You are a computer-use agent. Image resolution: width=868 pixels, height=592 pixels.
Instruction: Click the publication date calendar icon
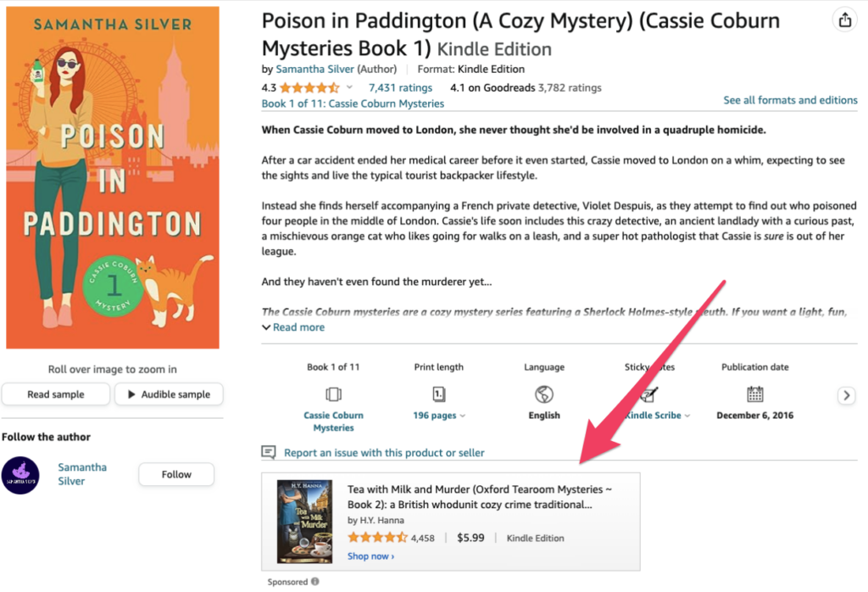coord(755,394)
